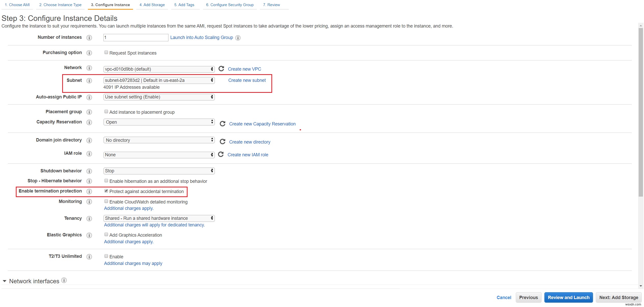Click the refresh icon next to Domain join directory
The image size is (644, 307).
pos(221,141)
